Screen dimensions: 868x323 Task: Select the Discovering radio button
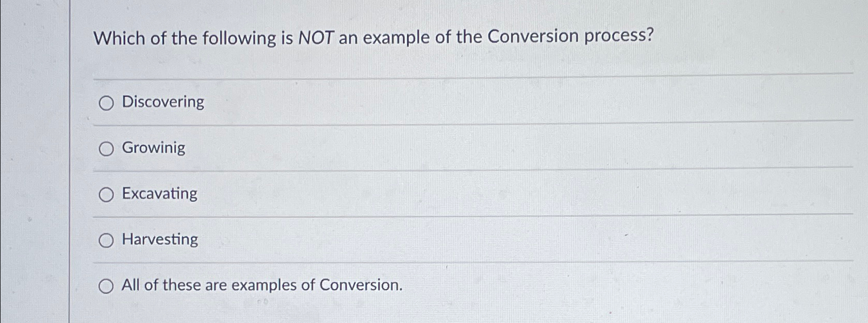click(x=106, y=104)
